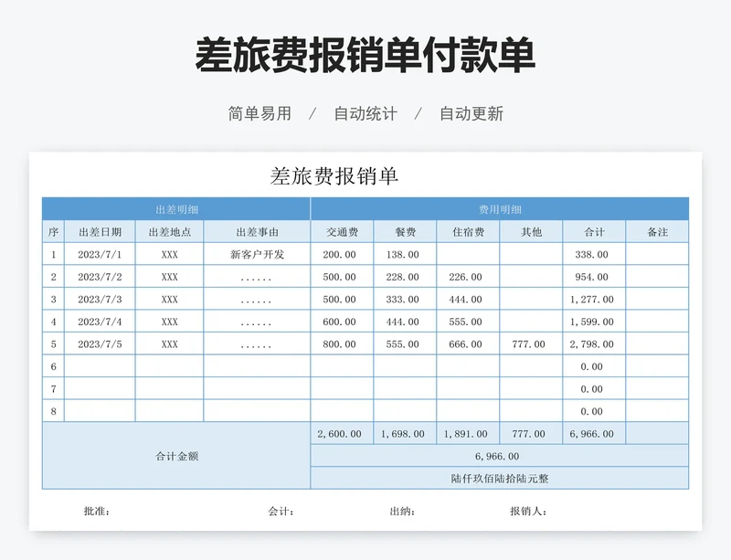
Task: Select the 出差明细 header cell
Action: click(176, 209)
